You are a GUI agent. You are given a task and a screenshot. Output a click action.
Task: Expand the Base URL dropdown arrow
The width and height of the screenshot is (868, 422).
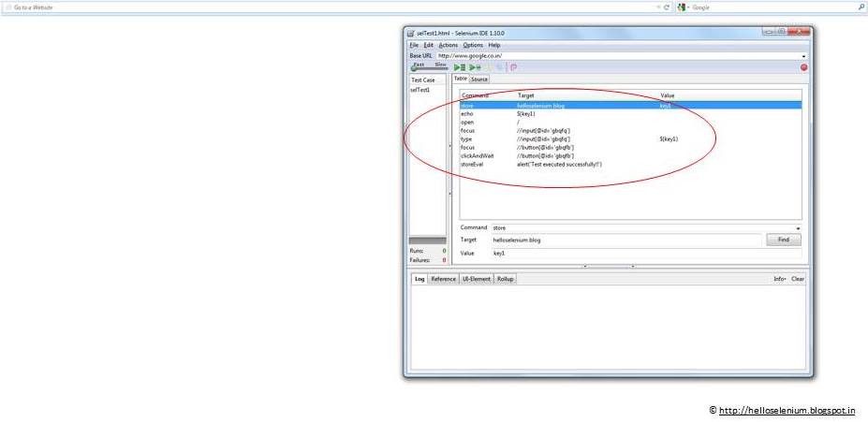click(x=803, y=56)
